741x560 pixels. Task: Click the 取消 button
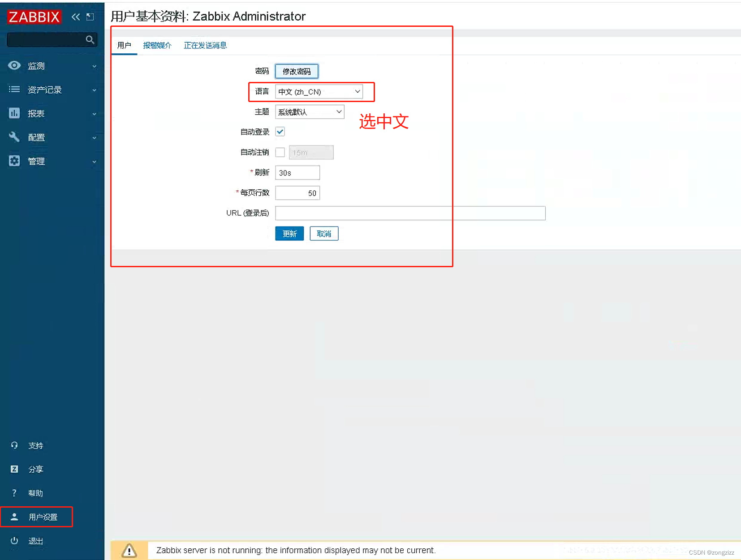(324, 234)
